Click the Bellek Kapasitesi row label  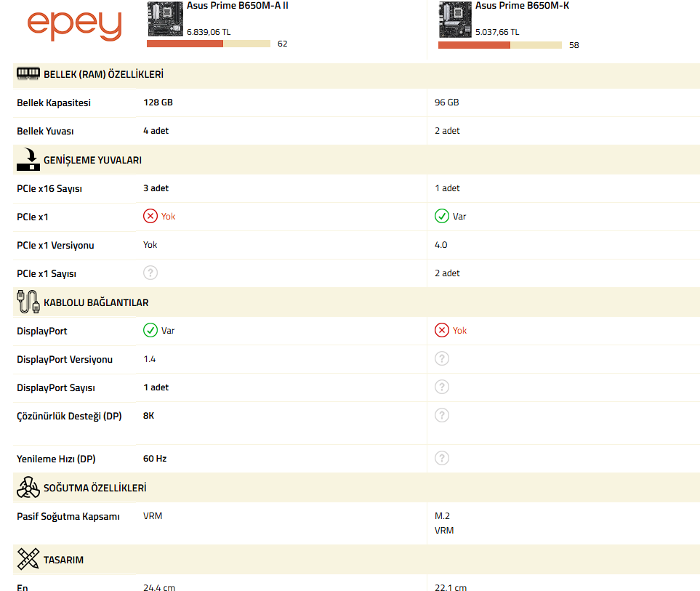tap(54, 103)
